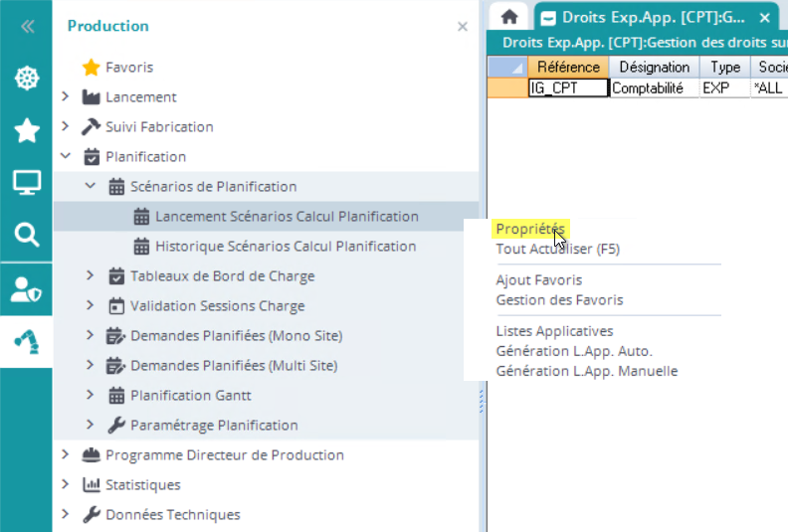Screen dimensions: 788x532
Task: Expand Tableaux de Bord de Charge
Action: click(x=91, y=275)
